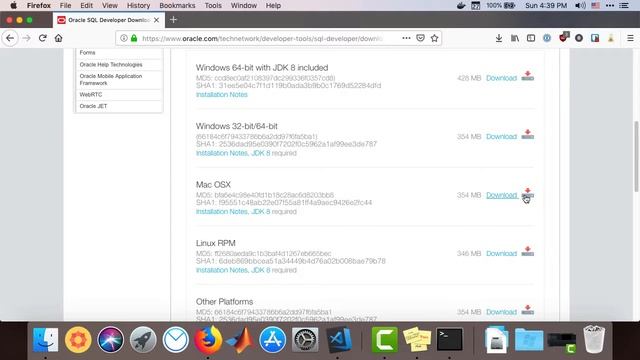Close the Oracle SQL Developer tab
This screenshot has width=640, height=360.
point(156,20)
